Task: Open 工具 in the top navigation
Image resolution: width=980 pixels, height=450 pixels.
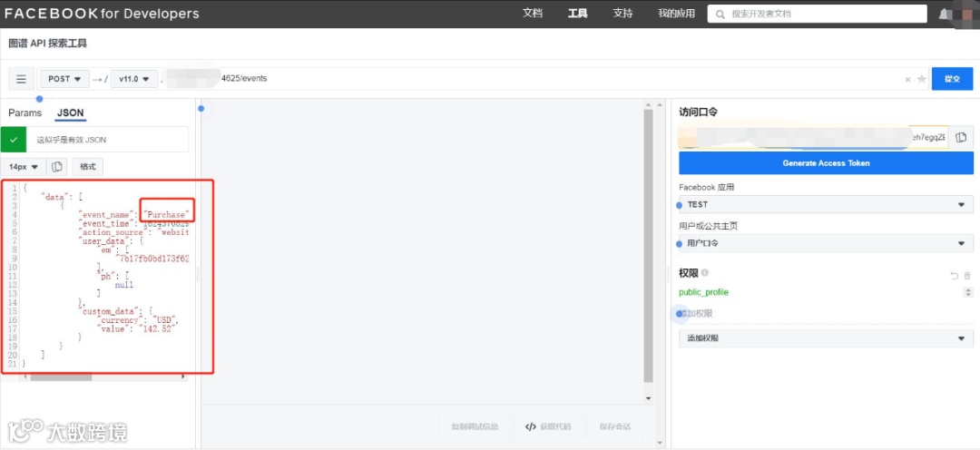Action: point(577,13)
